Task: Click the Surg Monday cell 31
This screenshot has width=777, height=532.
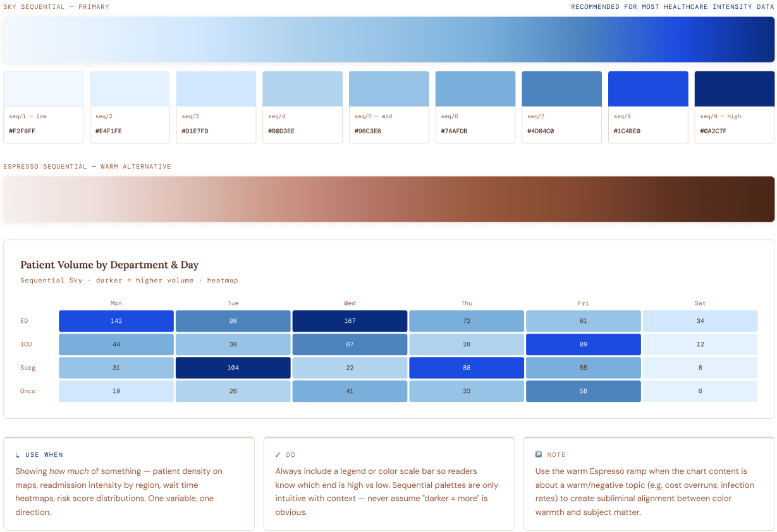Action: click(116, 368)
